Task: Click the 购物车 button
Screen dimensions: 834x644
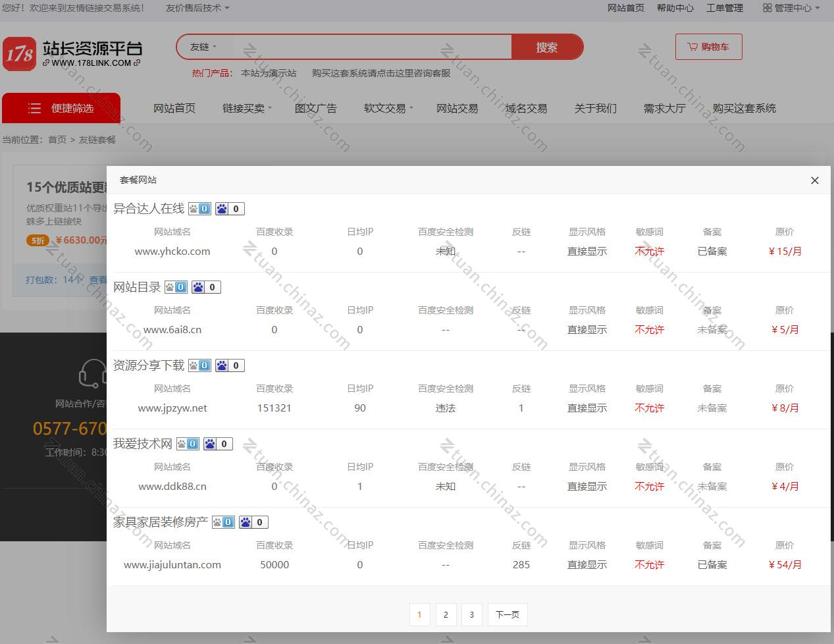Action: [x=709, y=47]
